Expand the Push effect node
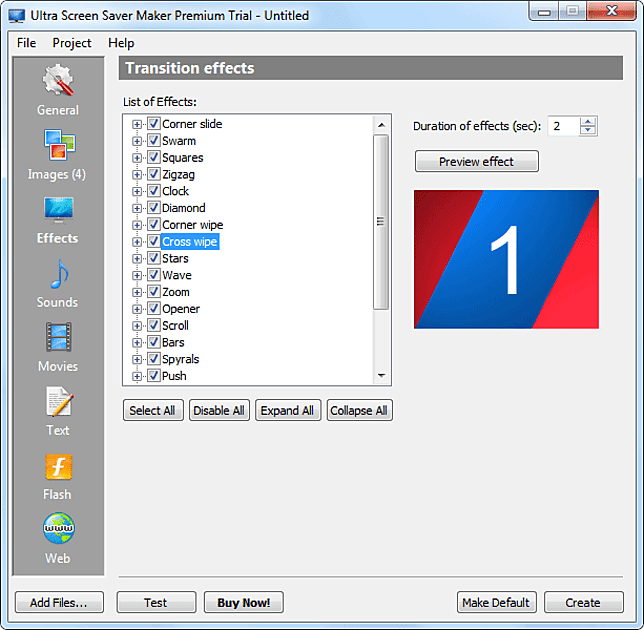Screen dimensions: 644x630 [137, 376]
